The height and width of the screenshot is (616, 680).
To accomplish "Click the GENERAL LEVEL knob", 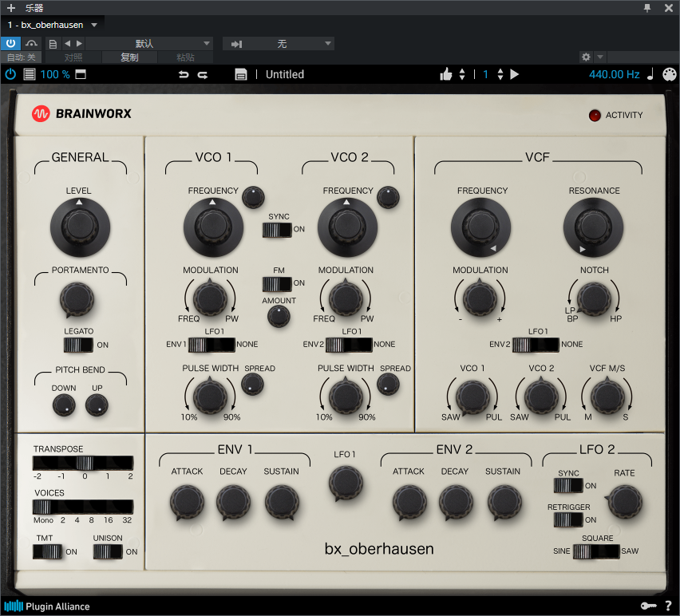I will 80,227.
